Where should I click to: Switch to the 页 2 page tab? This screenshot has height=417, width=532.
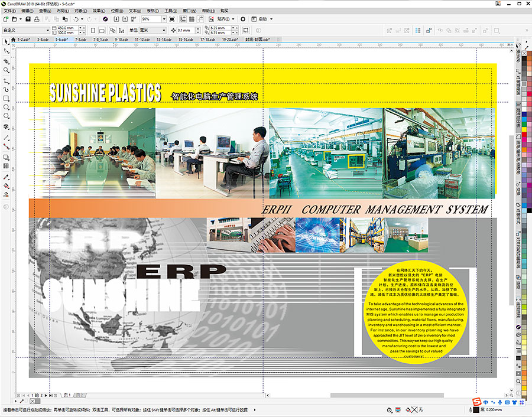tap(80, 395)
